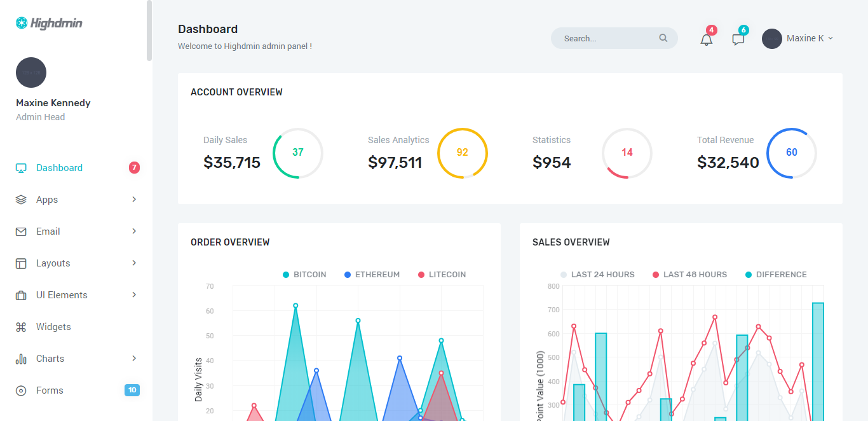The width and height of the screenshot is (868, 421).
Task: Click the Email envelope icon in sidebar
Action: 21,231
